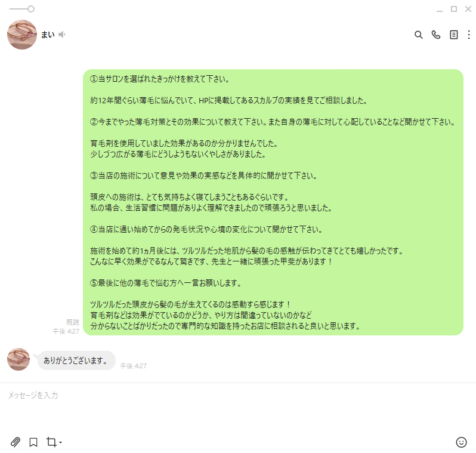Open chat search with magnifier icon
The image size is (476, 453).
[418, 35]
